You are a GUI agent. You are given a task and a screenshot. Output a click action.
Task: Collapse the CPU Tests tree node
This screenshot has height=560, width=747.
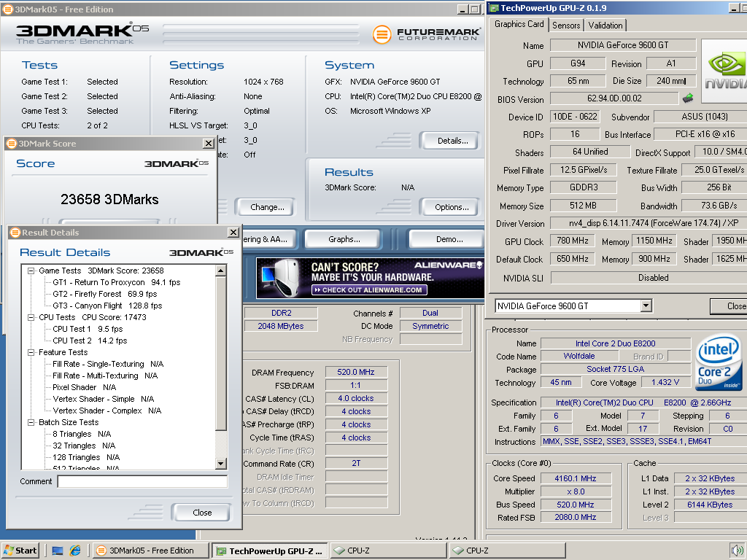coord(31,317)
